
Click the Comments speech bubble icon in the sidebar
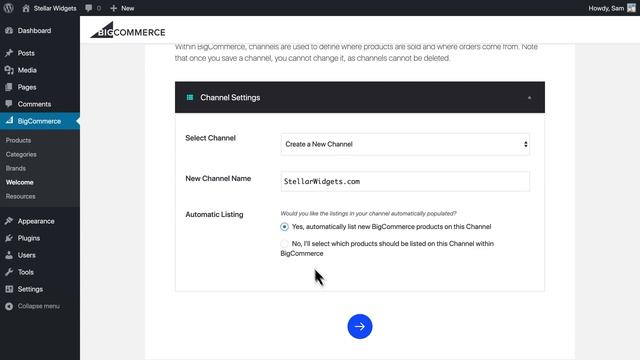[9, 104]
